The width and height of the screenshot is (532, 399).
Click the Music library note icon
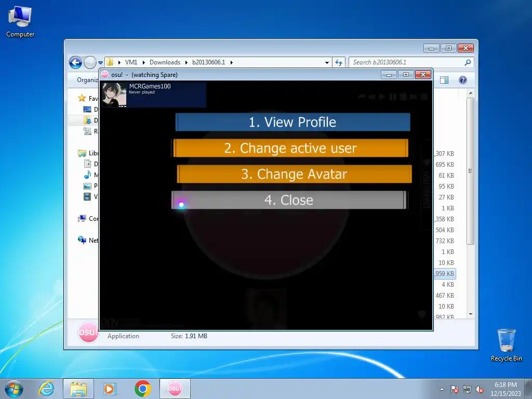[87, 175]
